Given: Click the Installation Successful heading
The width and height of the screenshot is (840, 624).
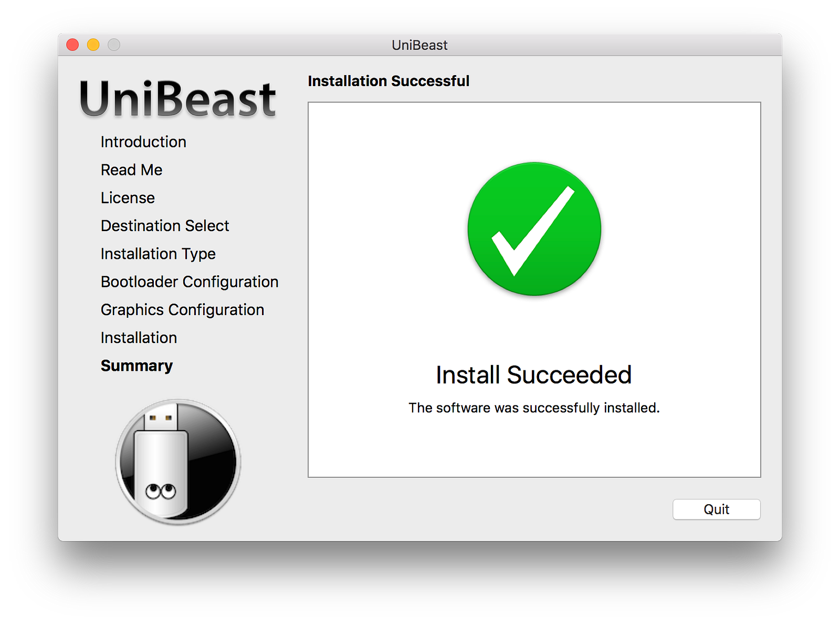Looking at the screenshot, I should [388, 81].
